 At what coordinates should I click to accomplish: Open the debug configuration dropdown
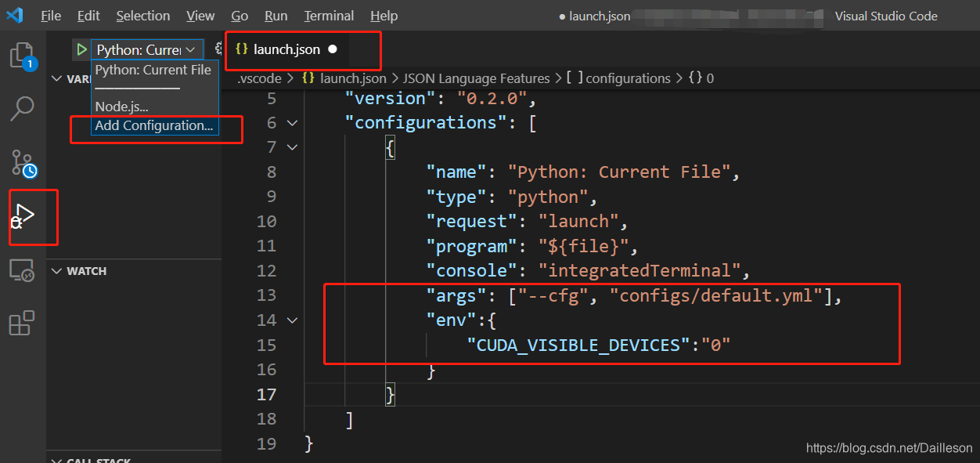[x=189, y=49]
